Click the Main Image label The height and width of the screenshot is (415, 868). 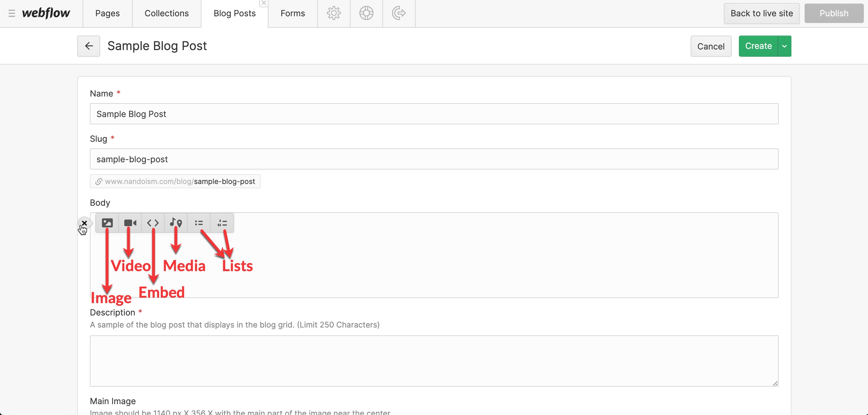tap(113, 401)
